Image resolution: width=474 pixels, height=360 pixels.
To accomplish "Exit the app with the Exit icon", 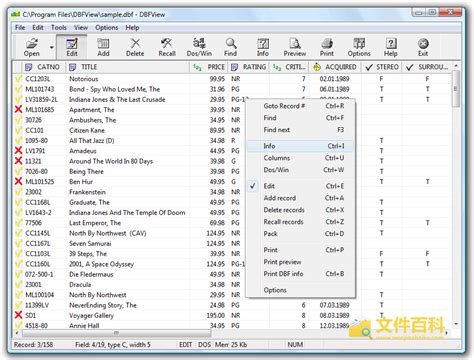I will tap(423, 47).
